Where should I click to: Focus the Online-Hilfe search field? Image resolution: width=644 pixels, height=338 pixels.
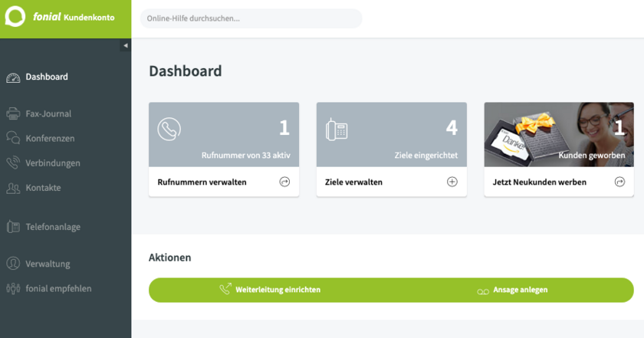[x=251, y=18]
